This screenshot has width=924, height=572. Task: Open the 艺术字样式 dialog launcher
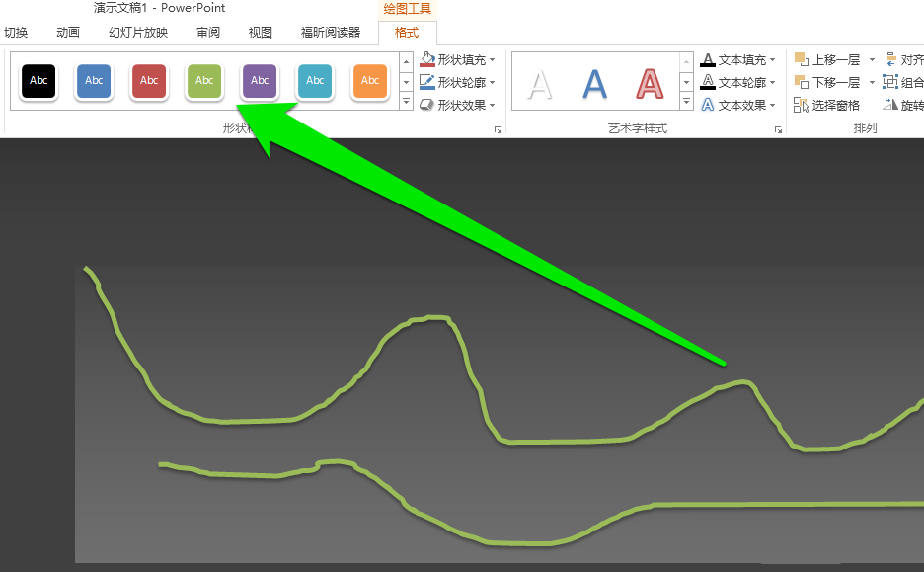click(x=777, y=128)
